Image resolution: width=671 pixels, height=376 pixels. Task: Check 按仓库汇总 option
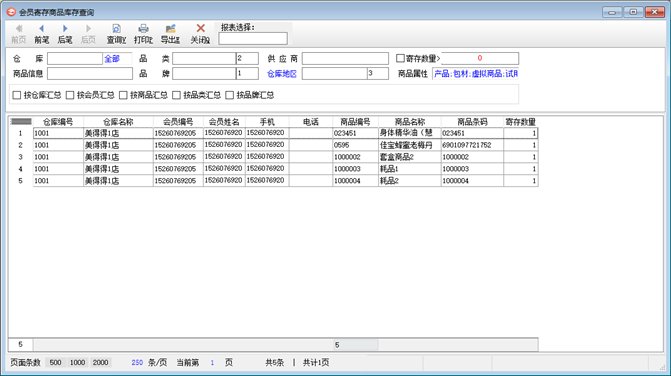[17, 95]
